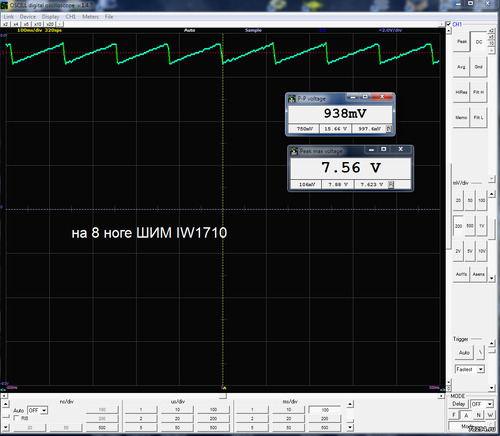The height and width of the screenshot is (436, 500).
Task: Open the Delay OFF combo box
Action: pos(482,404)
